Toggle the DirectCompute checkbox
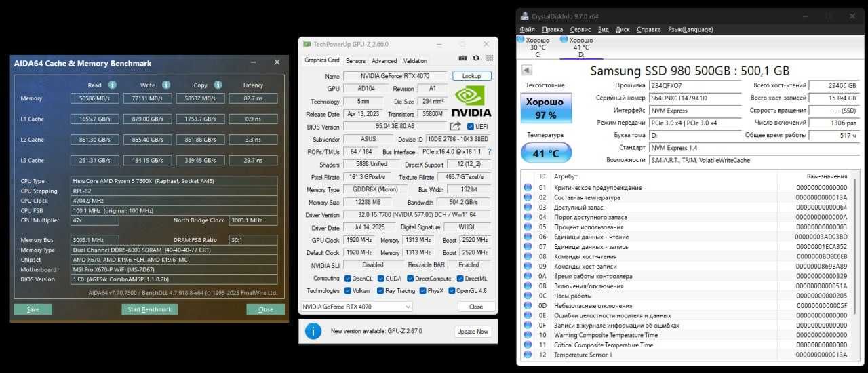The width and height of the screenshot is (868, 373). click(410, 279)
